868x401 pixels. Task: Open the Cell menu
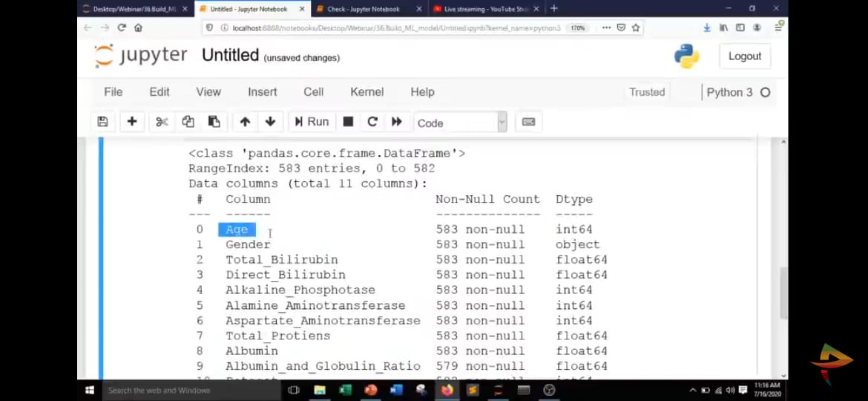click(313, 92)
